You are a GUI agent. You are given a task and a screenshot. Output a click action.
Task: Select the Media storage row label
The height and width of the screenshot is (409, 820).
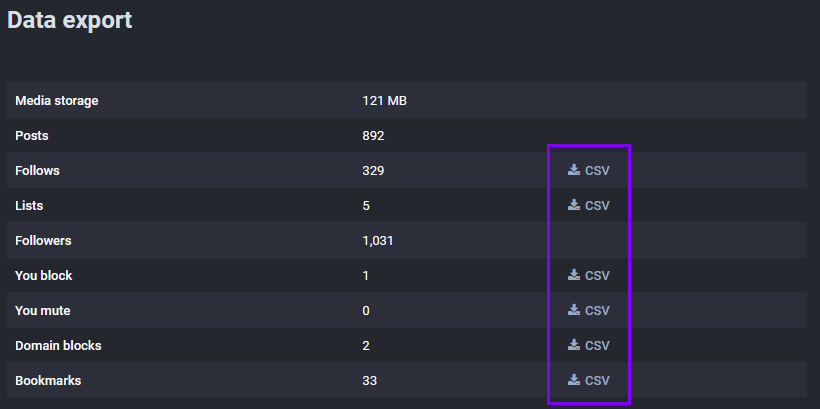[56, 100]
